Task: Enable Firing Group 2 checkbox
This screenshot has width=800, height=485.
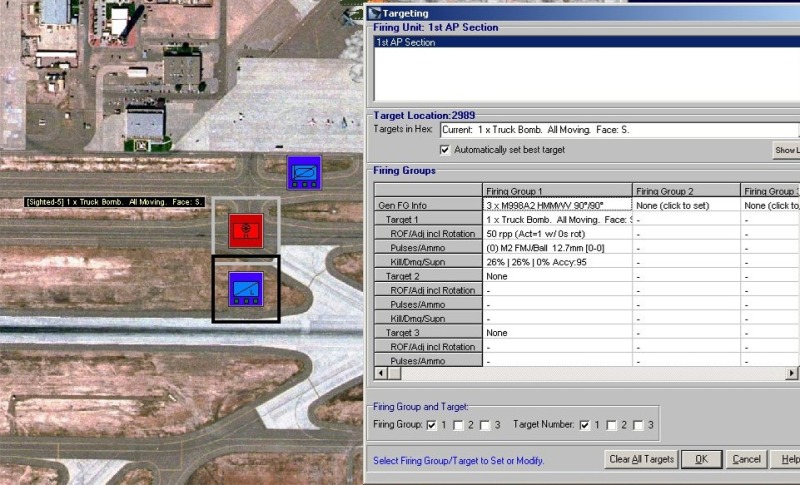Action: pyautogui.click(x=458, y=425)
